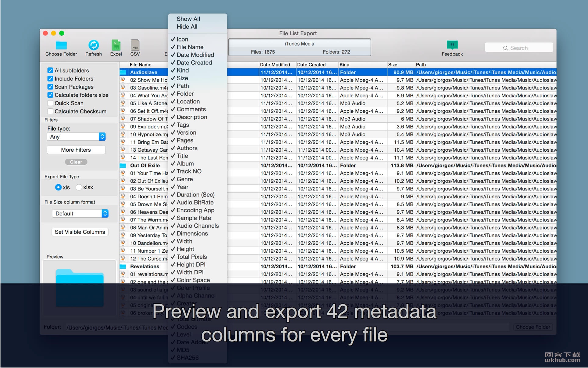Click the Choose Folder toolbar icon
Viewport: 588px width, 368px height.
tap(61, 45)
